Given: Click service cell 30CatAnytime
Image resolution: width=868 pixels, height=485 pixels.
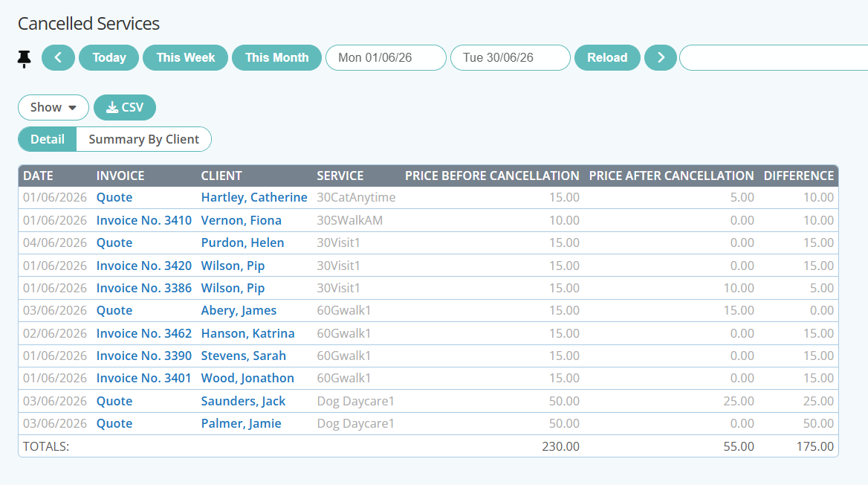Looking at the screenshot, I should coord(356,197).
